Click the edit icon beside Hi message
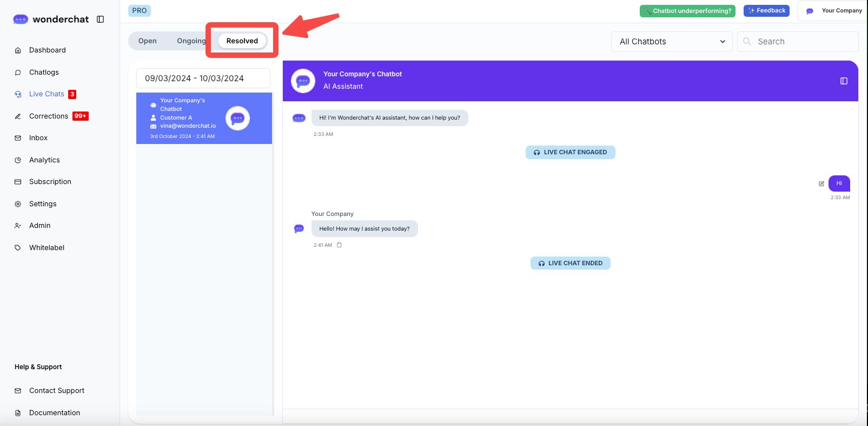 [x=821, y=183]
